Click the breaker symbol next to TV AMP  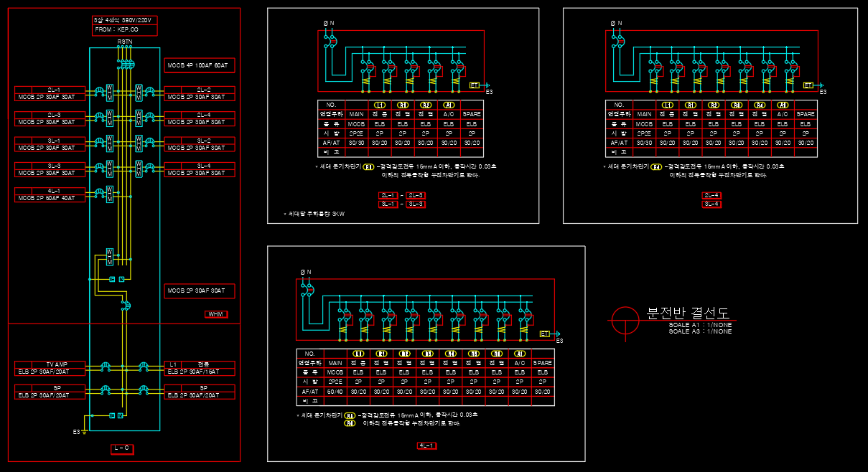click(x=105, y=367)
